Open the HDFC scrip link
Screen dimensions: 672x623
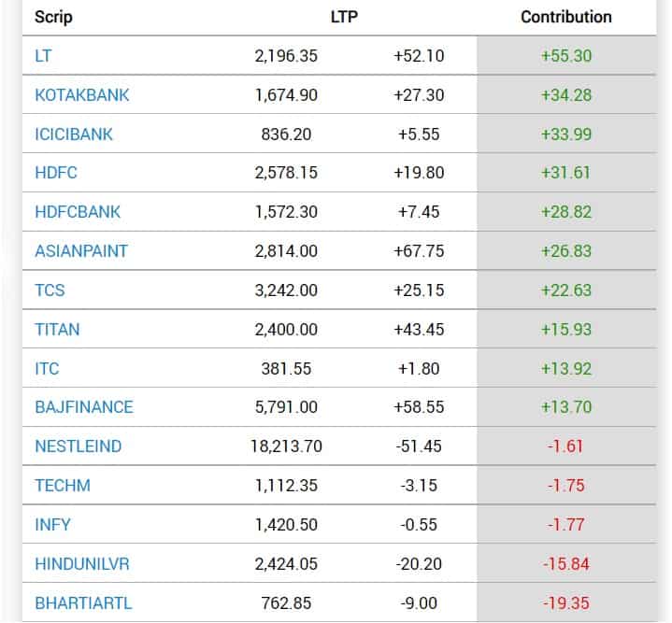(x=56, y=173)
